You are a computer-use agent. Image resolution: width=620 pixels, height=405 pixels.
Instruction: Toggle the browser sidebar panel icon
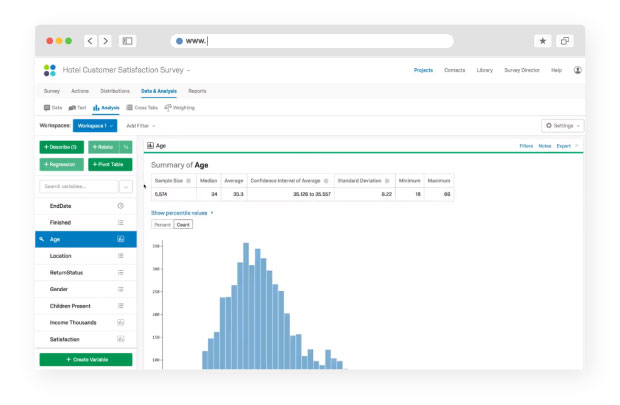127,41
